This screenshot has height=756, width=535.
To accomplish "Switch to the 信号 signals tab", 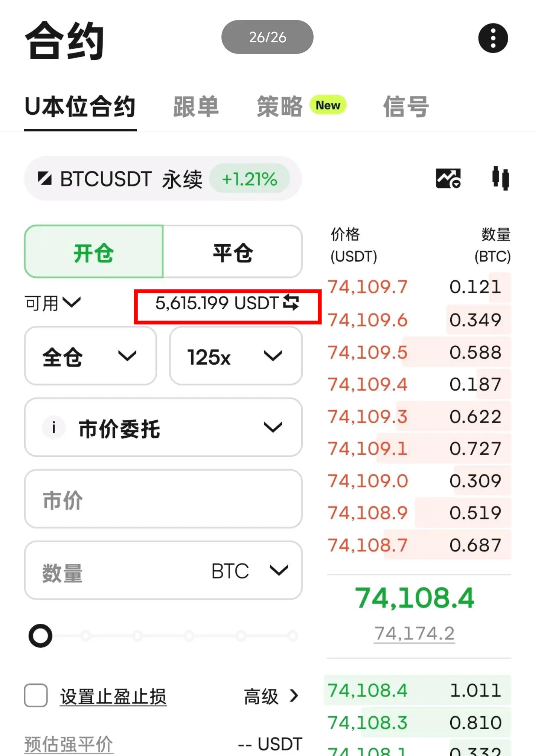I will 406,107.
